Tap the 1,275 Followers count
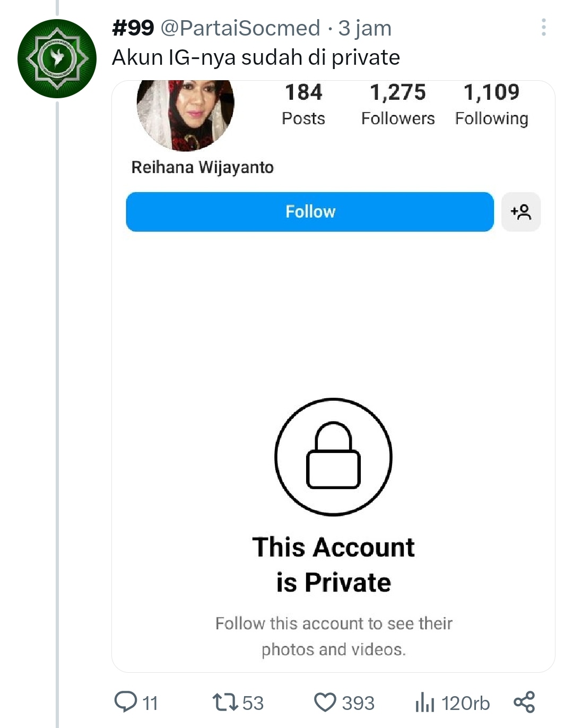Image resolution: width=573 pixels, height=728 pixels. tap(398, 105)
